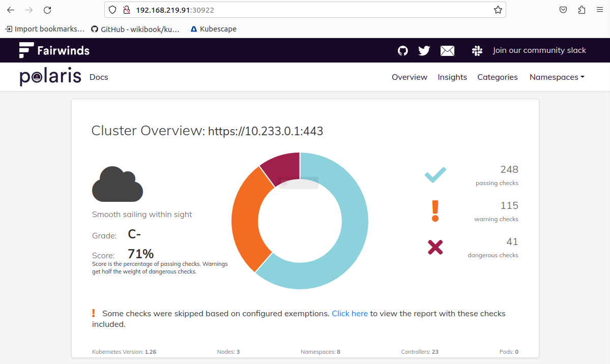This screenshot has height=364, width=610.
Task: Click the Score 71% value
Action: (x=140, y=254)
